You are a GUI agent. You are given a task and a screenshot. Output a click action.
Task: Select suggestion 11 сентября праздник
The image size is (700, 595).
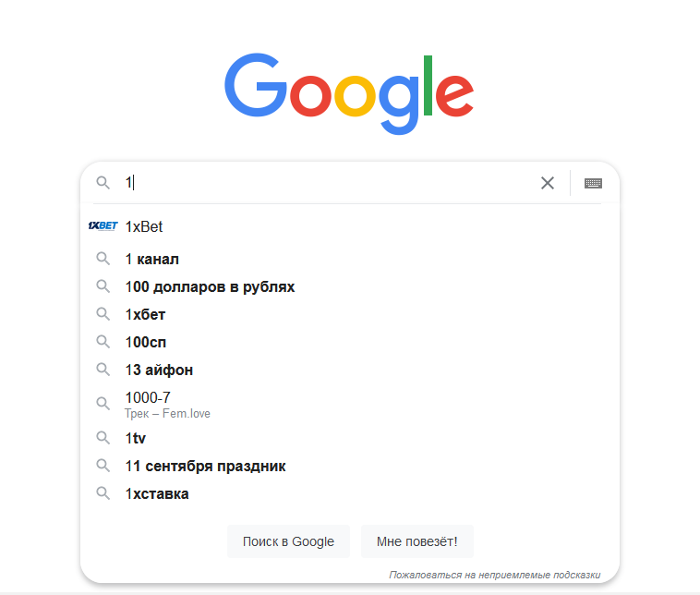click(x=350, y=466)
